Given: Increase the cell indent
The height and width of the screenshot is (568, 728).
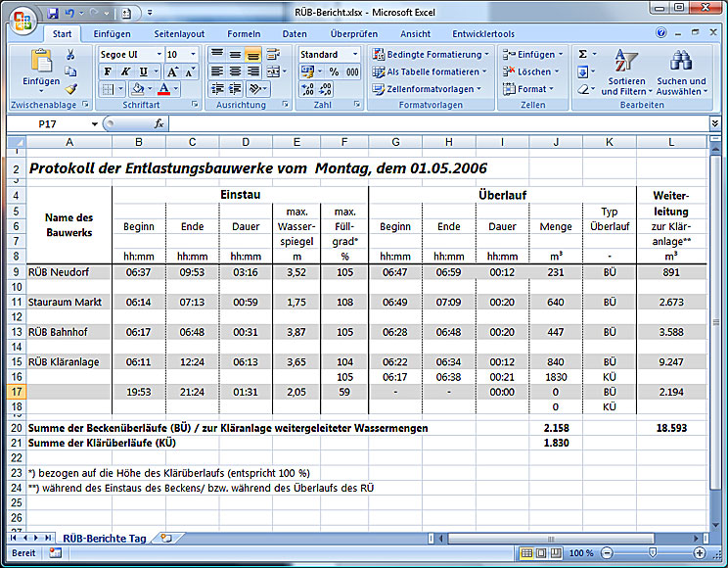Looking at the screenshot, I should pos(236,89).
